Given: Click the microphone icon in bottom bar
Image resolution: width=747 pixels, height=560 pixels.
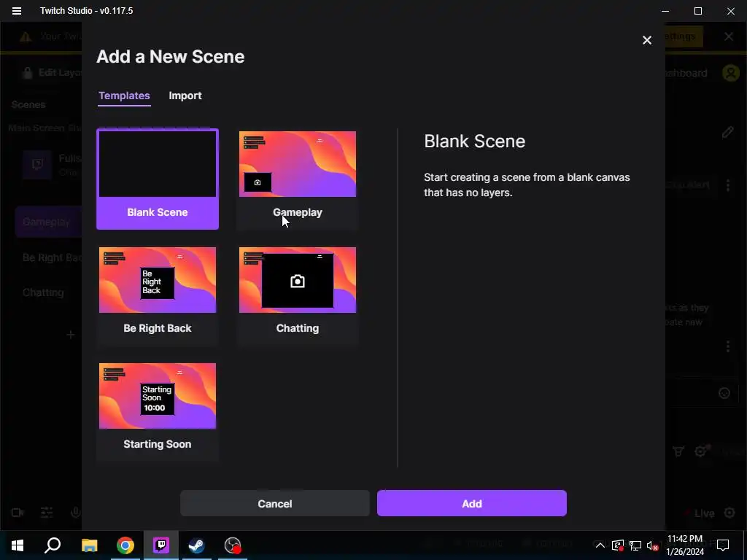Looking at the screenshot, I should (x=75, y=513).
